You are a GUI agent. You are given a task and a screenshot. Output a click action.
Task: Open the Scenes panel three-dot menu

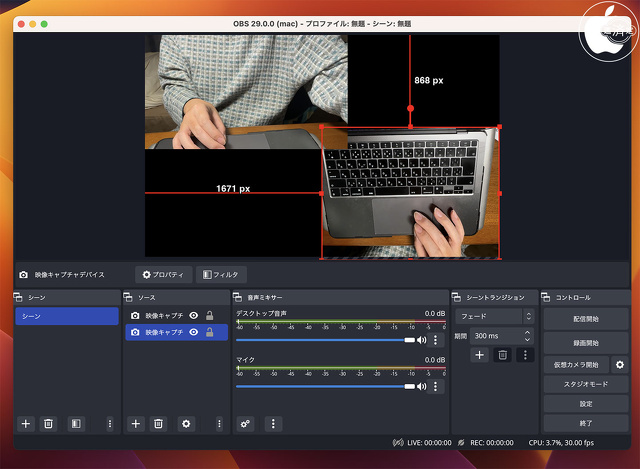click(x=109, y=424)
